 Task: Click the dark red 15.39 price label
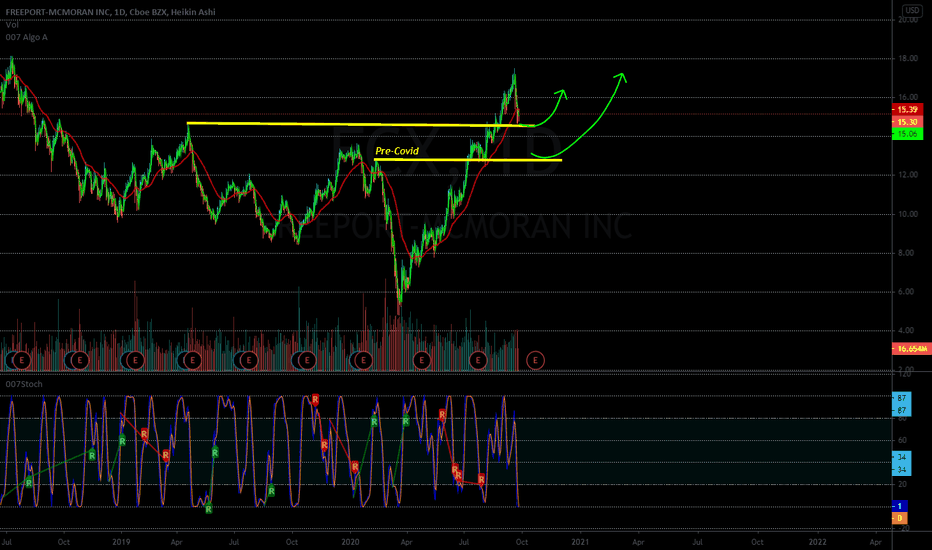coord(907,109)
